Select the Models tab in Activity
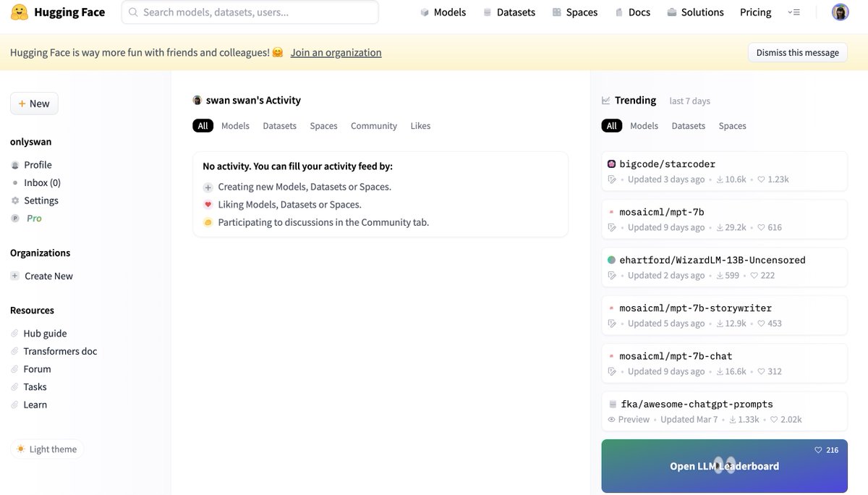The image size is (868, 495). 235,126
